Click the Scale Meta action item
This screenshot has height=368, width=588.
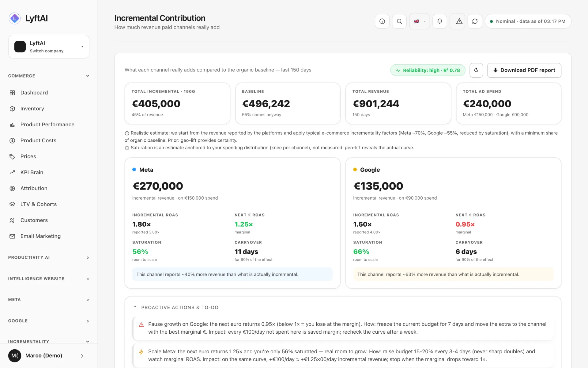point(343,355)
